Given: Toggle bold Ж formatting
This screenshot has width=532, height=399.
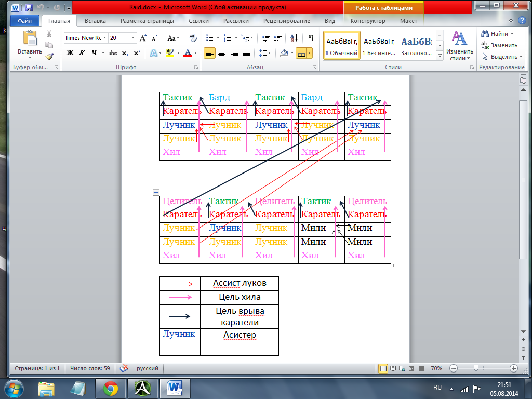Looking at the screenshot, I should pyautogui.click(x=70, y=53).
